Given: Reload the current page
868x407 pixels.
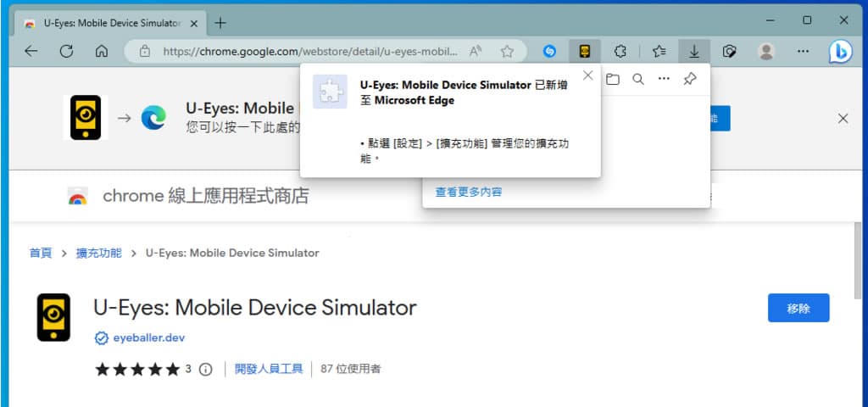Looking at the screenshot, I should tap(66, 52).
